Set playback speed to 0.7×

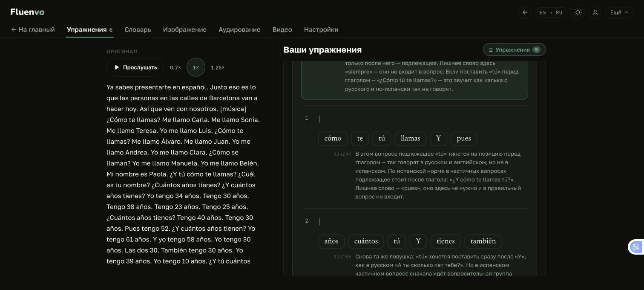click(175, 67)
